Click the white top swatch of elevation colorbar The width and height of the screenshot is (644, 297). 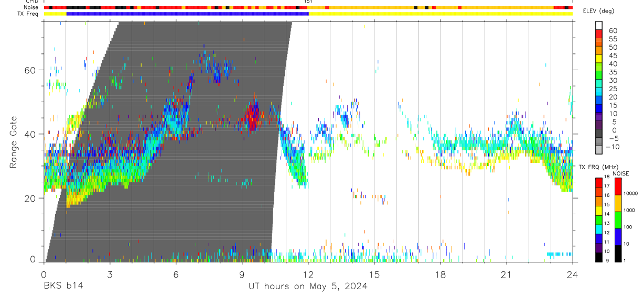tap(599, 25)
